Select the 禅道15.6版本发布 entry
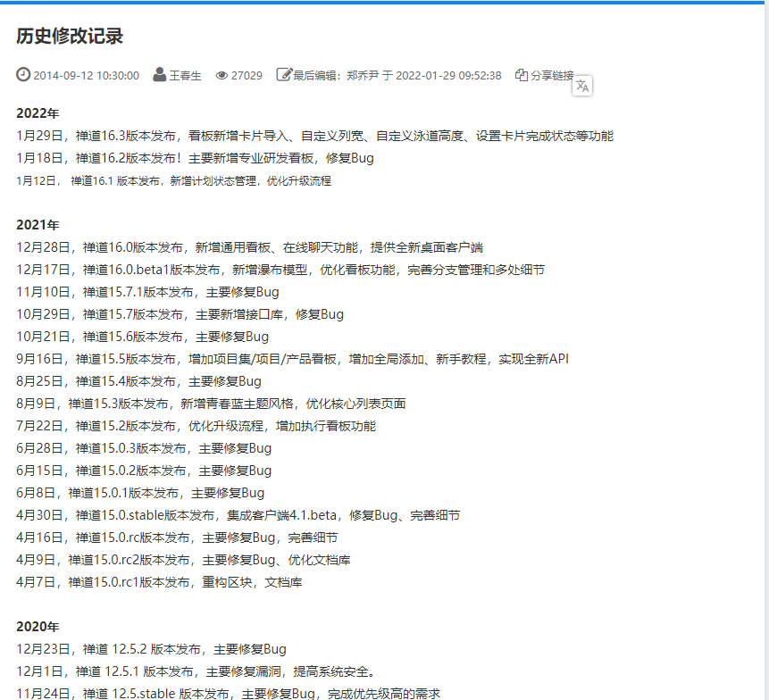The image size is (769, 700). (x=143, y=337)
